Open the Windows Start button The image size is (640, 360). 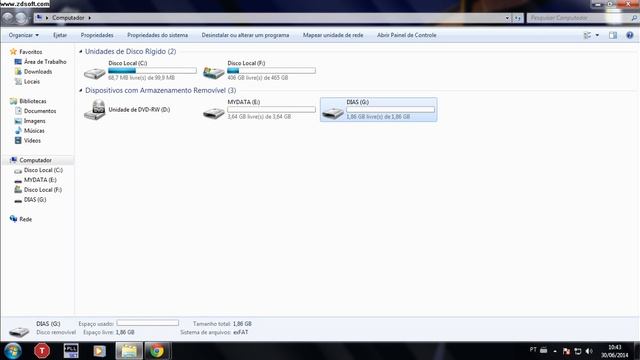click(13, 351)
